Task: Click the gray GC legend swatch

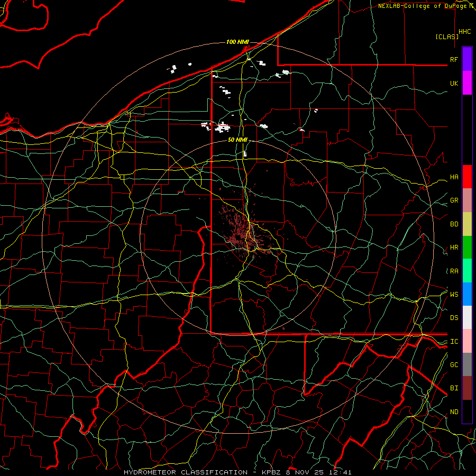Action: [467, 364]
